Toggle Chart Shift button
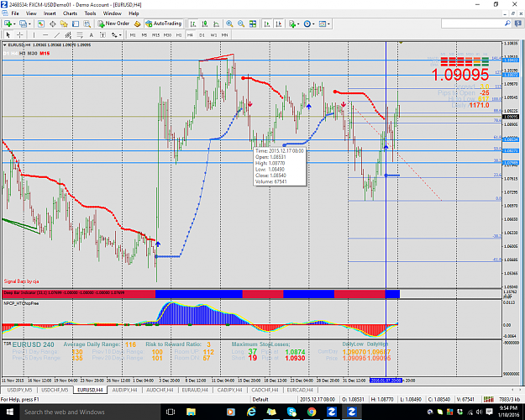The image size is (525, 420). (278, 24)
